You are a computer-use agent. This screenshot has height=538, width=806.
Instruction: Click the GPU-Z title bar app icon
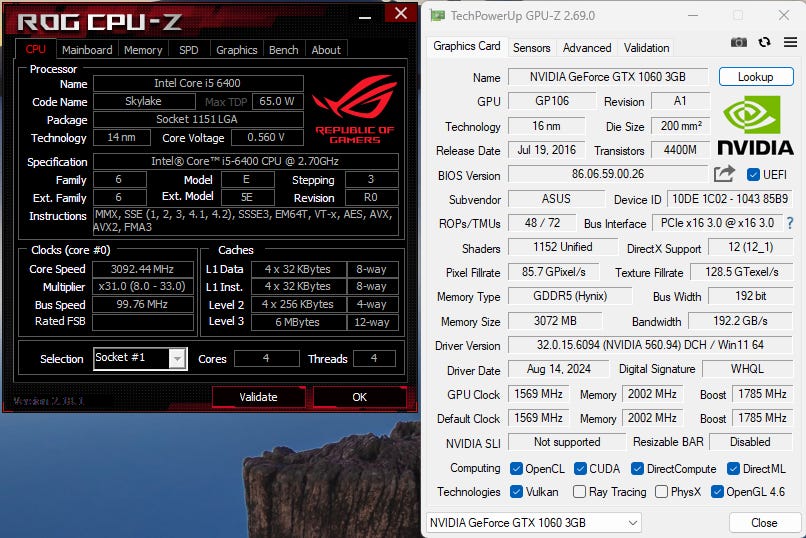(x=437, y=15)
